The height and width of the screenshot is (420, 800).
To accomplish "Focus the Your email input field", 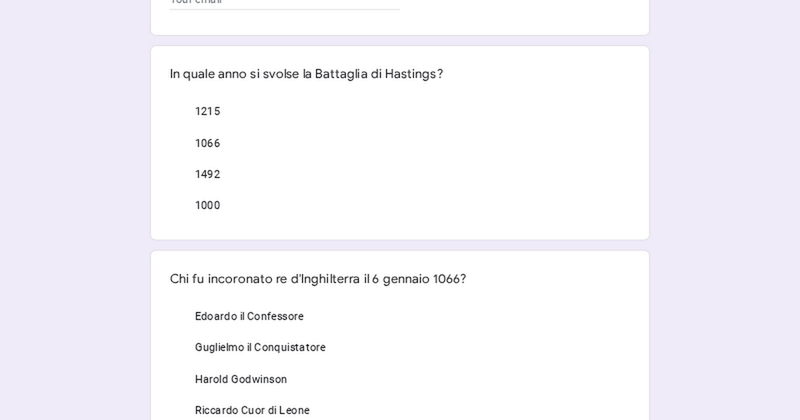I will coord(284,2).
